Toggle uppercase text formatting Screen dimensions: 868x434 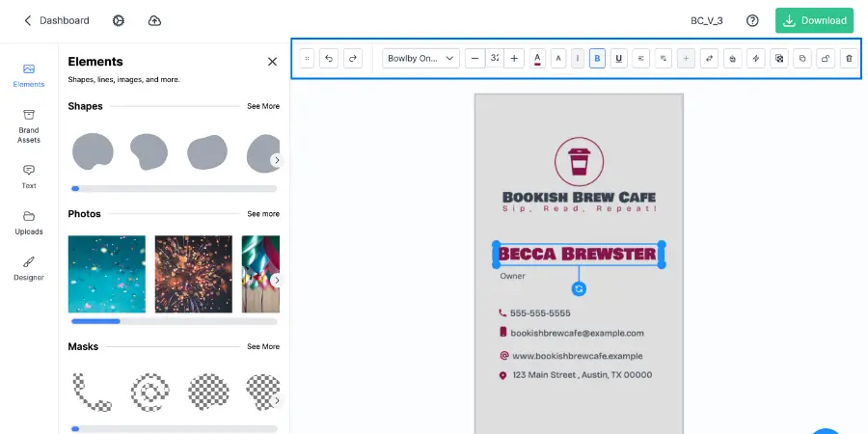click(x=558, y=58)
